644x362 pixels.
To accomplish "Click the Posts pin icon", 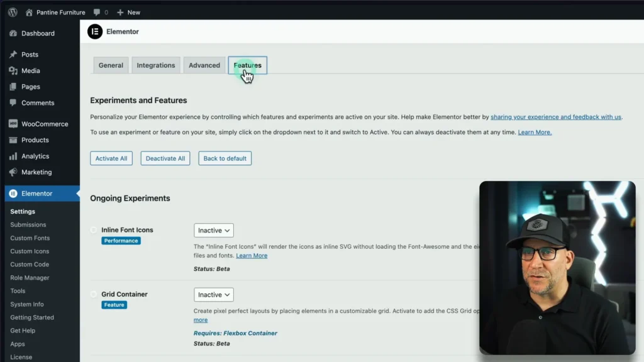I will click(x=13, y=54).
